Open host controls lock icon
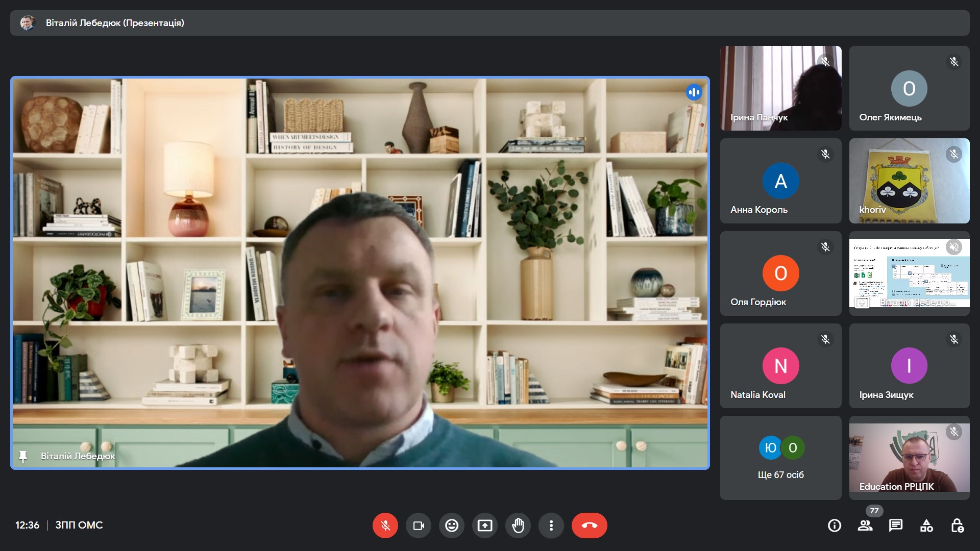Screen dimensions: 980x551 (957, 525)
